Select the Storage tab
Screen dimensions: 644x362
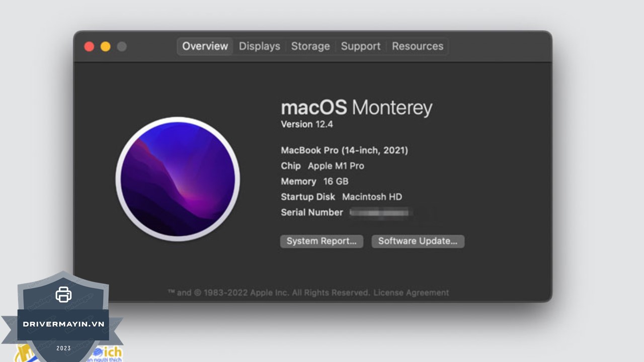pyautogui.click(x=310, y=46)
